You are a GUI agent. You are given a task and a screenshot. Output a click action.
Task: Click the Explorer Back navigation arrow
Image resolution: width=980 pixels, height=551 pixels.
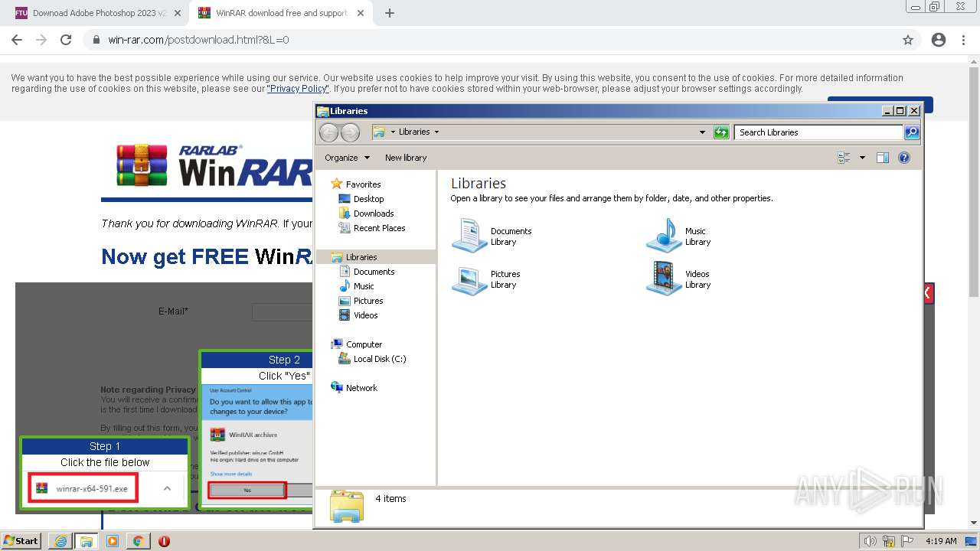[328, 132]
